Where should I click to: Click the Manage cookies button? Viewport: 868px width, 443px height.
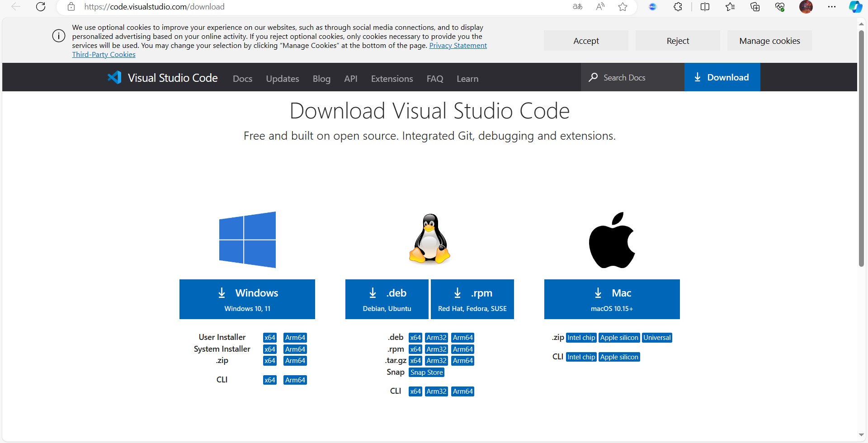pos(769,41)
